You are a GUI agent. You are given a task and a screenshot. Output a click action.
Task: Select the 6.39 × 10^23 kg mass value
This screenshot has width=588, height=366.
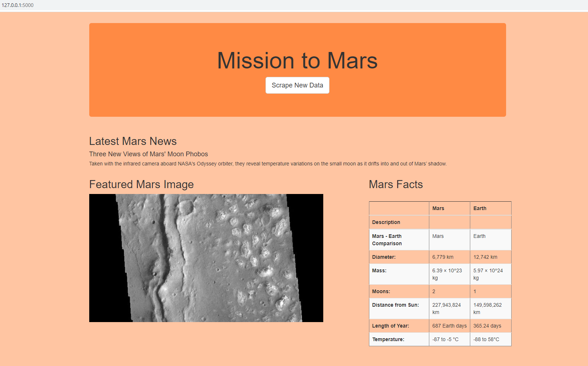point(447,274)
